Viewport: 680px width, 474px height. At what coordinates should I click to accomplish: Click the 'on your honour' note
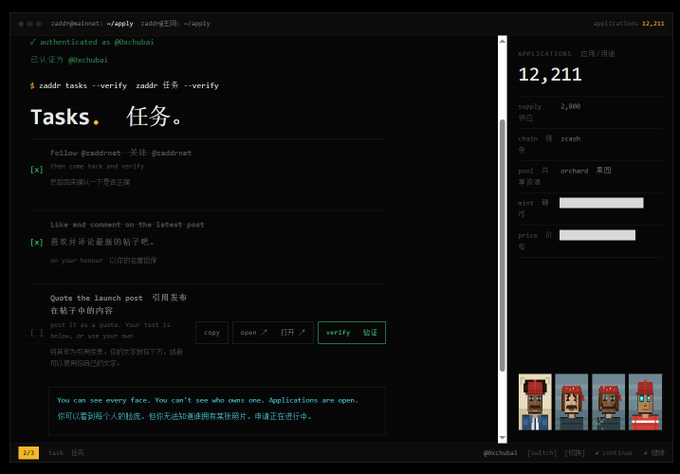point(76,261)
